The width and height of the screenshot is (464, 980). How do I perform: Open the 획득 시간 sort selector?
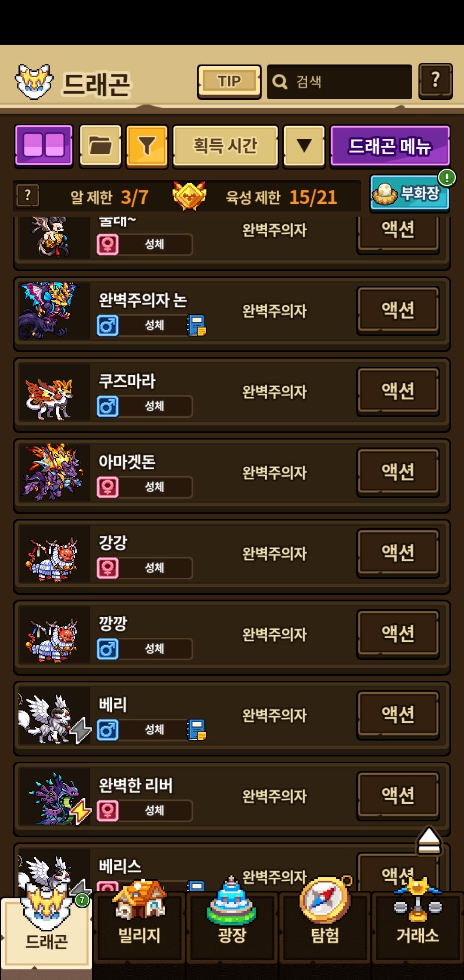pos(226,145)
